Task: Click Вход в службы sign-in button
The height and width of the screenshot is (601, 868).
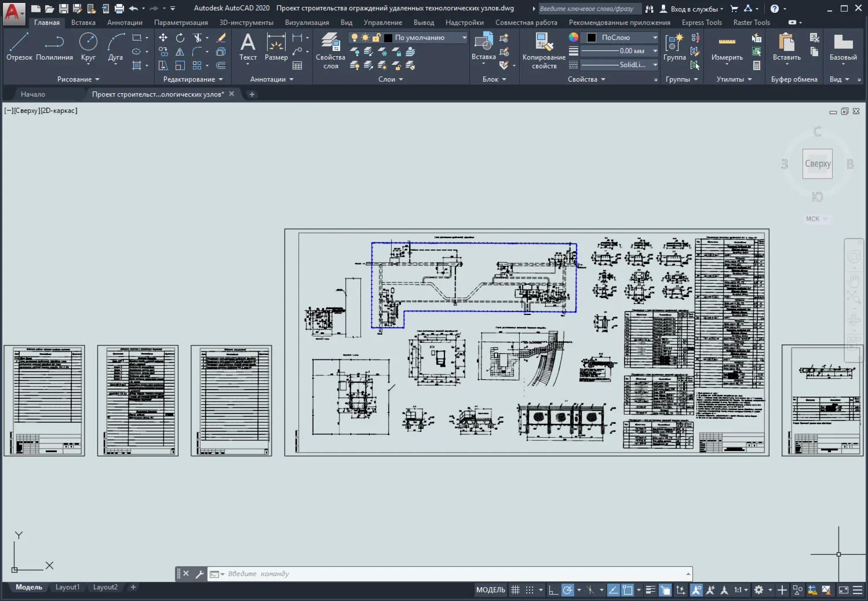Action: tap(691, 9)
